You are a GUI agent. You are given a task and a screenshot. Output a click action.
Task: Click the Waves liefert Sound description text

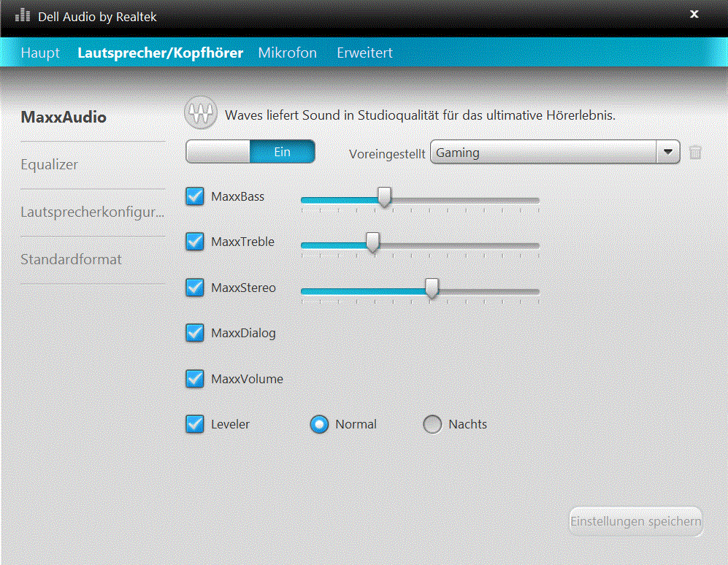[420, 115]
